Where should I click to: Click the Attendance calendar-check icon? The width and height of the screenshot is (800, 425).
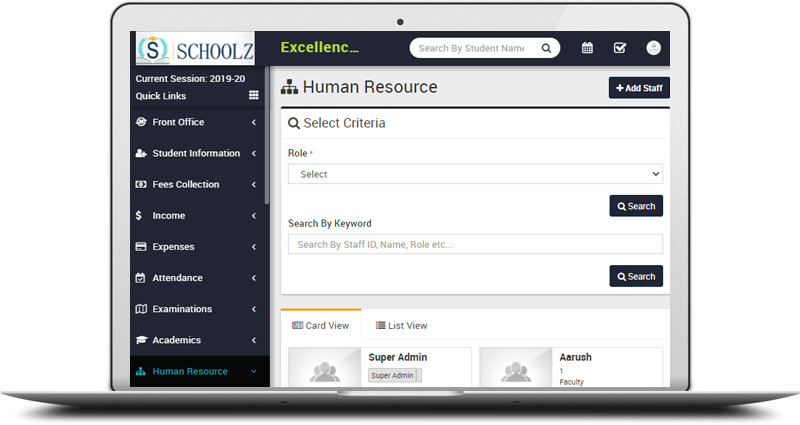(x=140, y=278)
